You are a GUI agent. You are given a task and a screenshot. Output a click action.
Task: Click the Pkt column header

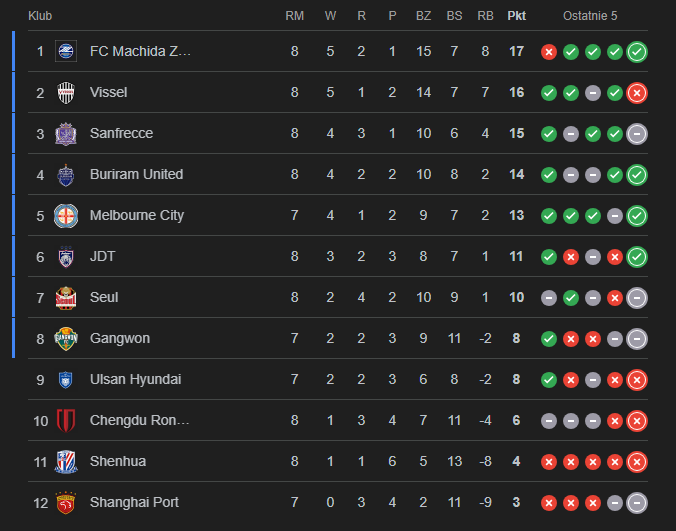(x=517, y=16)
